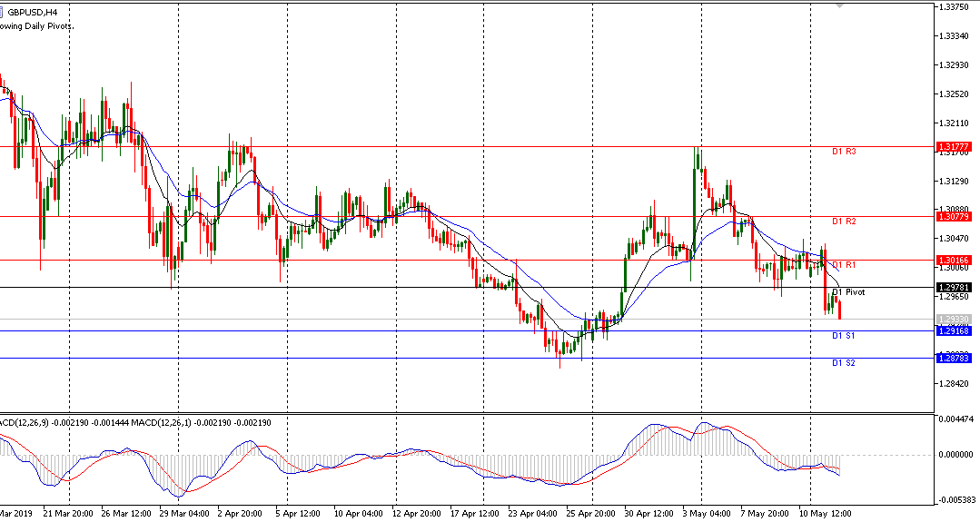Click the blue 1.28783 price tag
Viewport: 980px width, 522px height.
coord(953,359)
